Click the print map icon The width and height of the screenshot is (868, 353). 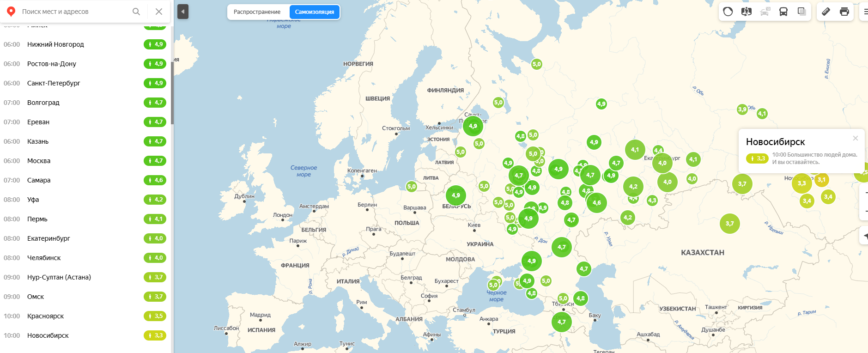844,12
